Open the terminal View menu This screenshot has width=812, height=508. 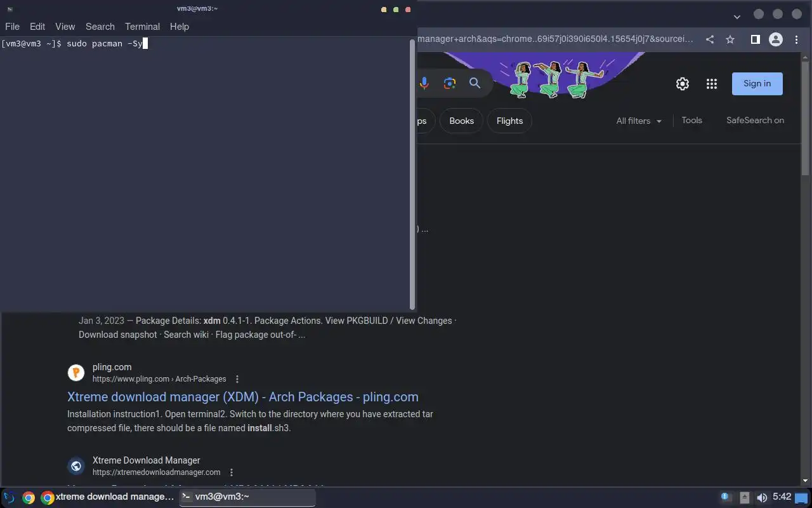[65, 27]
